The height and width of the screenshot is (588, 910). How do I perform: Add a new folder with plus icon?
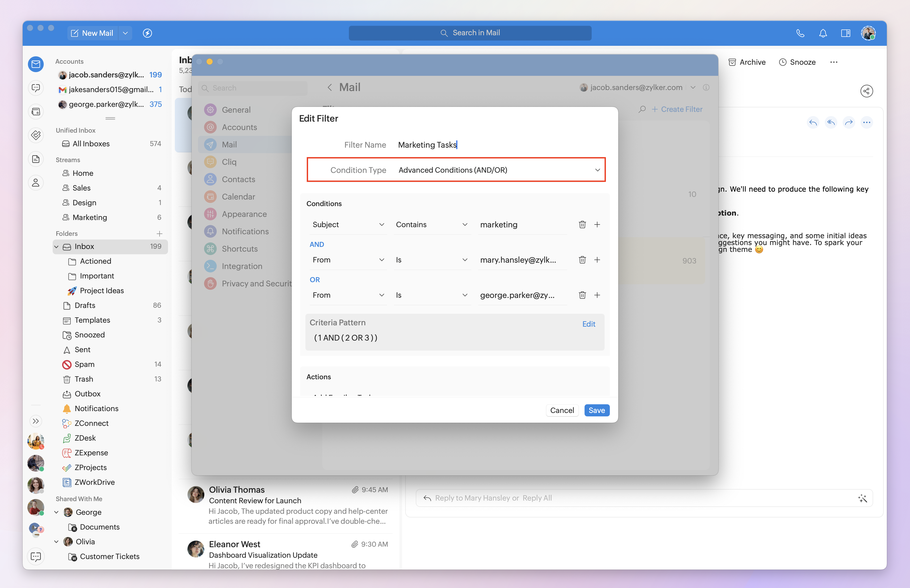pyautogui.click(x=160, y=233)
